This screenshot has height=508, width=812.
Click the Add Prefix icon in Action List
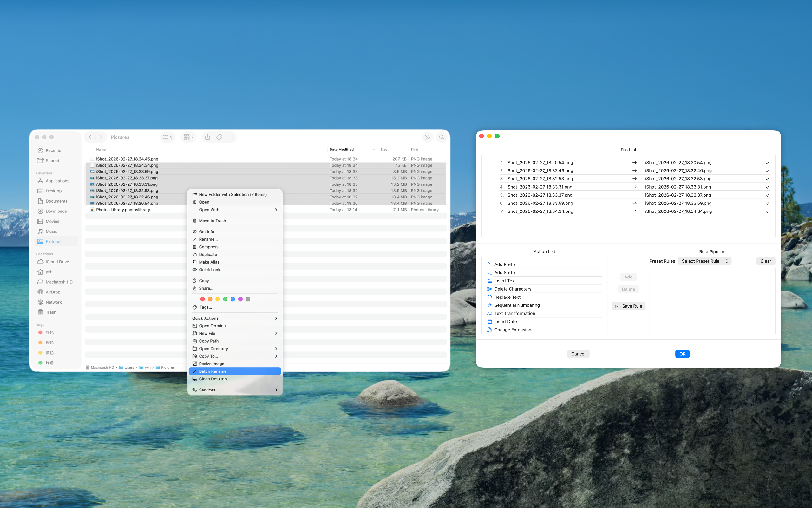[x=489, y=264]
